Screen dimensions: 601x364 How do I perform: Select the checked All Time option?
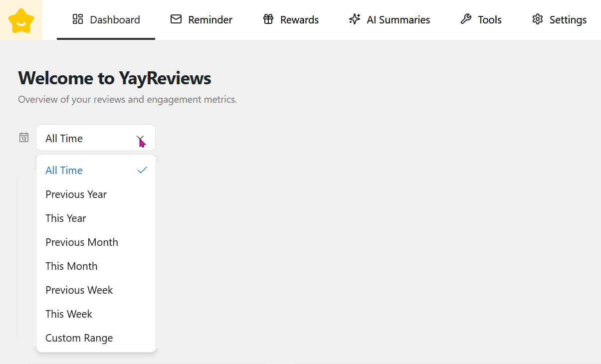click(x=64, y=171)
